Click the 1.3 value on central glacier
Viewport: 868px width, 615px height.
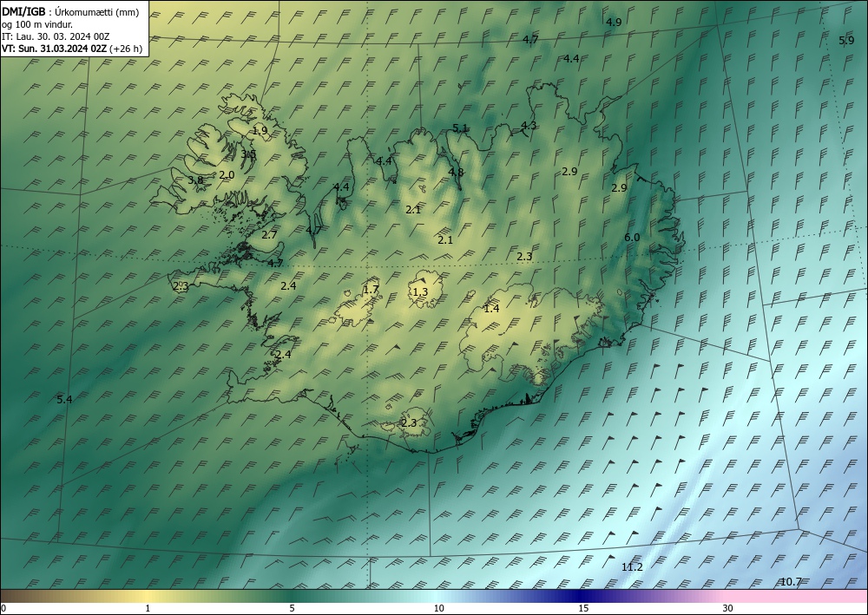point(421,291)
